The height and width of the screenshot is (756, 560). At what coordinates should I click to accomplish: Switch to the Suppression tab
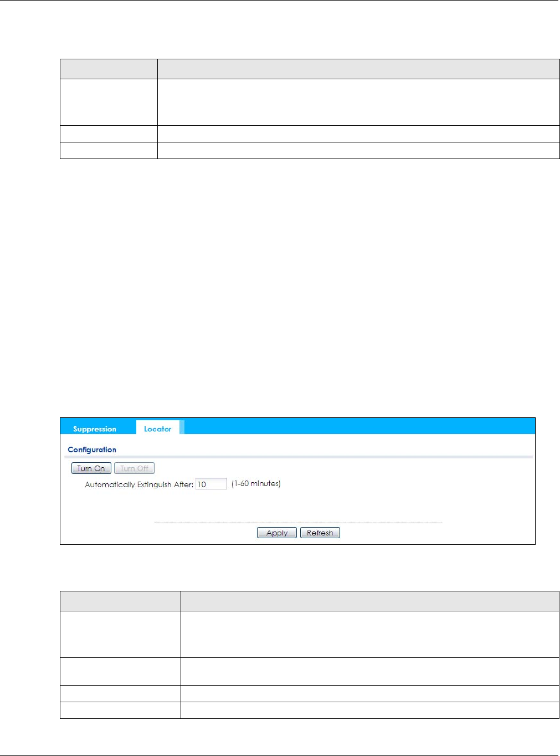pos(95,429)
